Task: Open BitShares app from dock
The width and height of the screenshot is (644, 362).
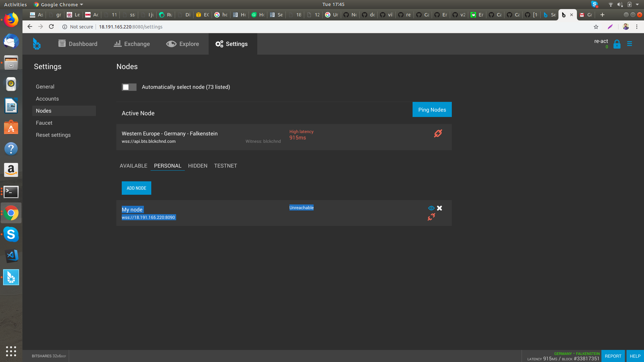Action: 11,277
